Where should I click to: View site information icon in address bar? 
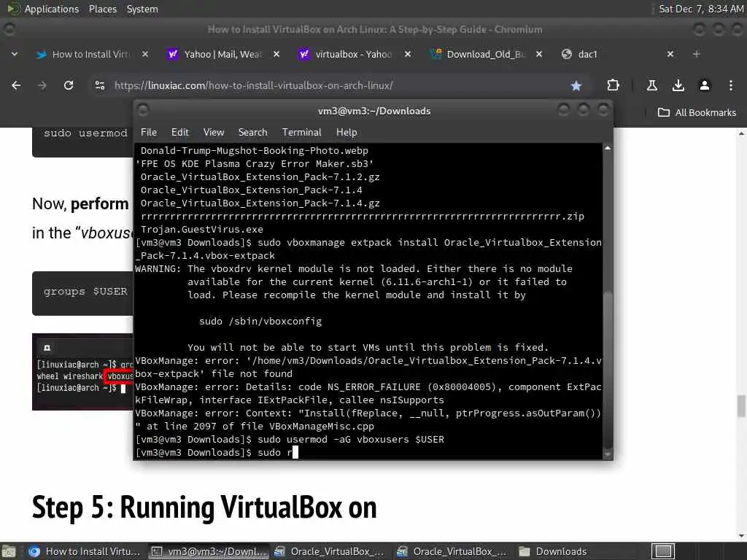pyautogui.click(x=99, y=85)
